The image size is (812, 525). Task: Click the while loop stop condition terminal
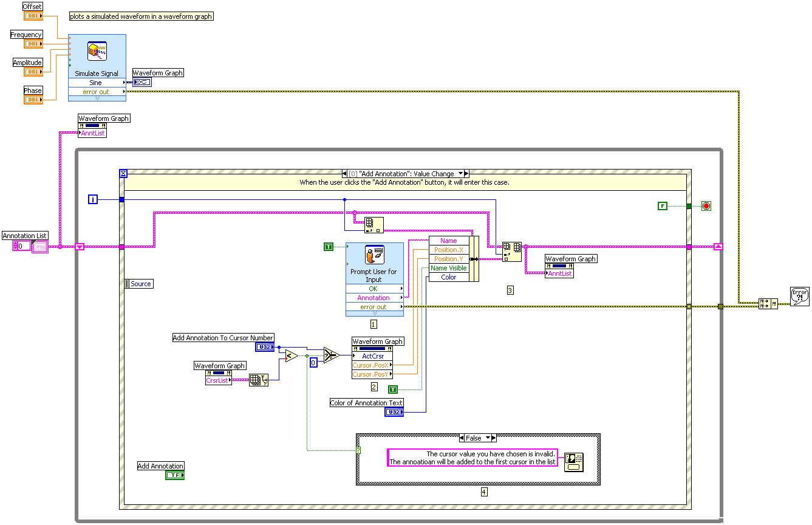pos(706,206)
